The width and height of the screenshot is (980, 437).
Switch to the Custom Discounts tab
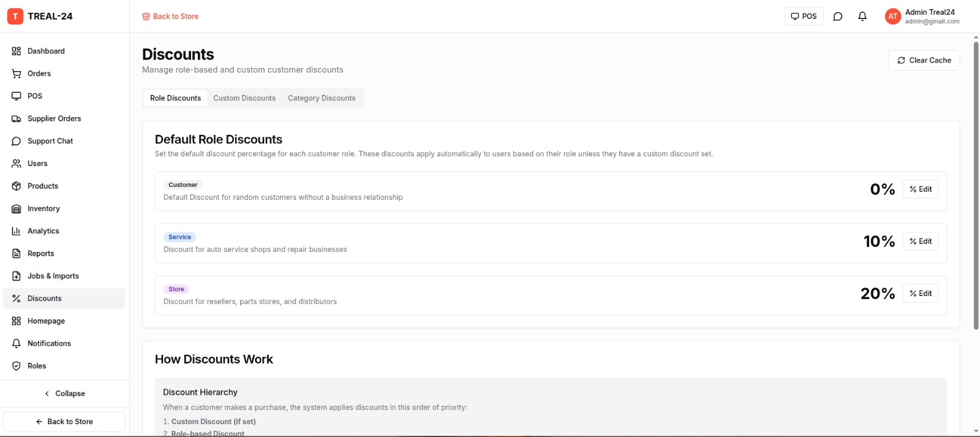coord(244,98)
